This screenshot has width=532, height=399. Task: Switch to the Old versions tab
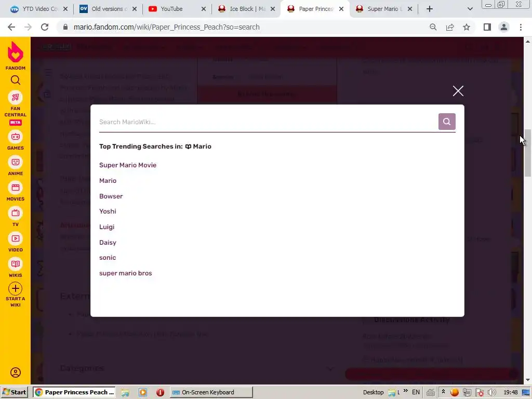[x=108, y=9]
